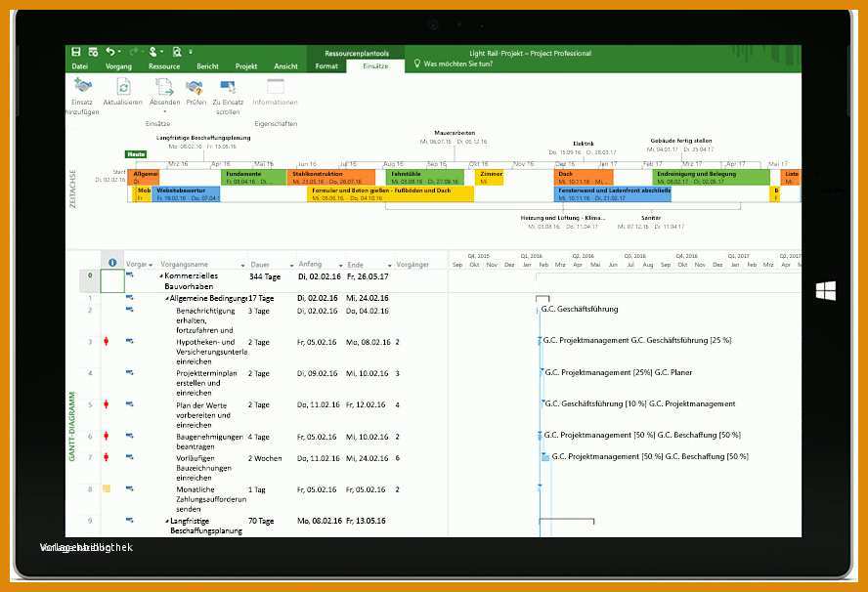Switch to the Bericht ribbon tab
Viewport: 868px width, 592px height.
point(207,66)
